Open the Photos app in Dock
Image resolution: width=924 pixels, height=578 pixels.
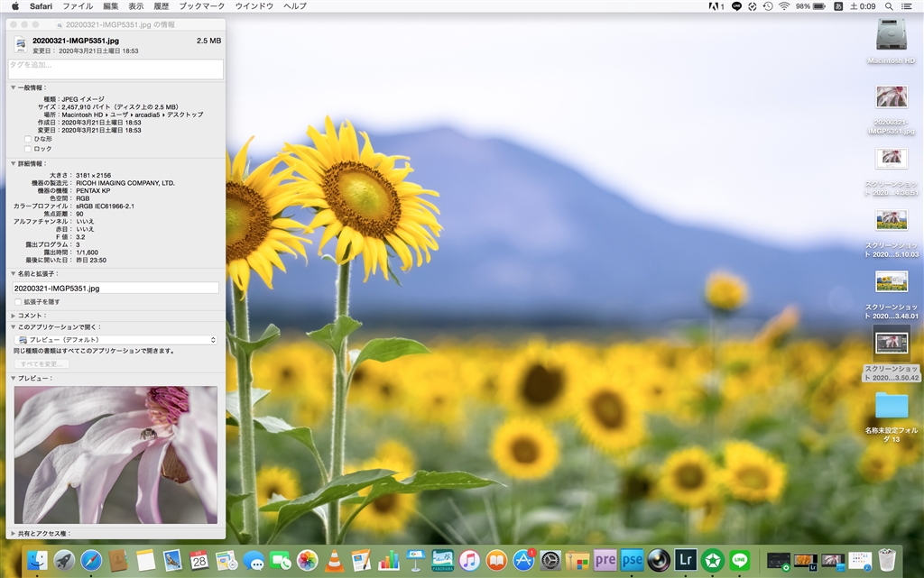pyautogui.click(x=308, y=560)
